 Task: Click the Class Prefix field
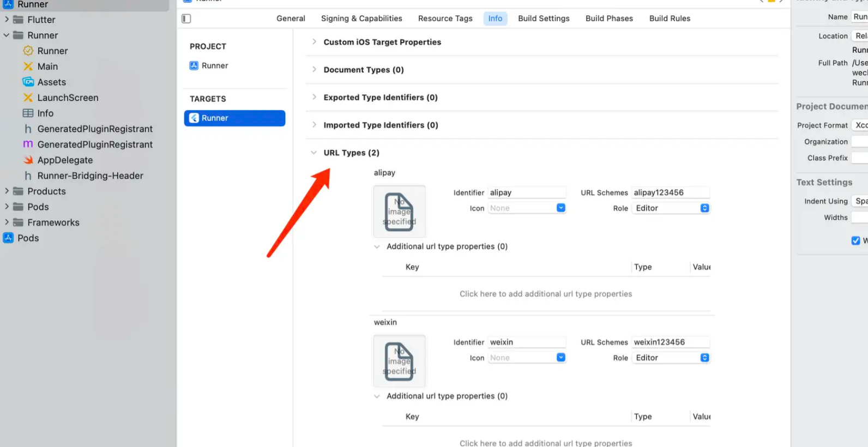[x=860, y=158]
